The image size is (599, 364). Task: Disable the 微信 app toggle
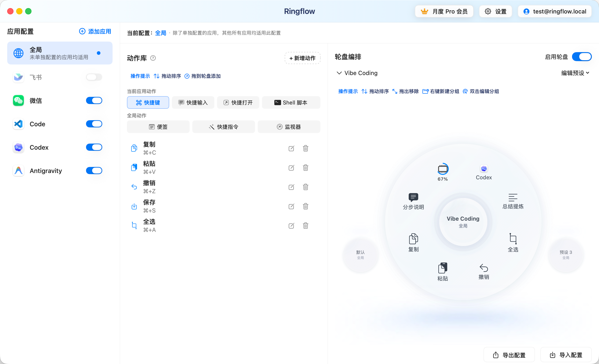[x=94, y=100]
